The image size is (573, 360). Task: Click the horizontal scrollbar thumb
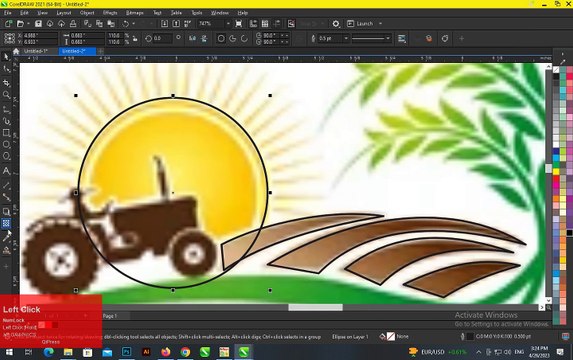click(315, 307)
